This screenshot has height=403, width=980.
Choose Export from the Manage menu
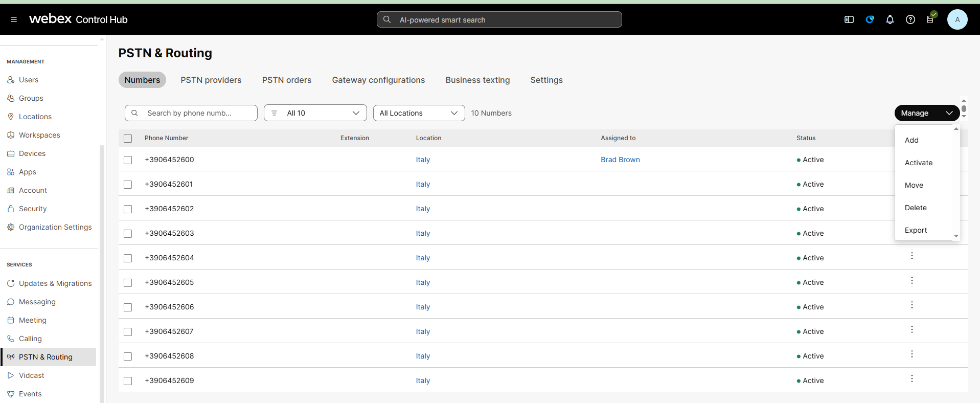point(915,230)
